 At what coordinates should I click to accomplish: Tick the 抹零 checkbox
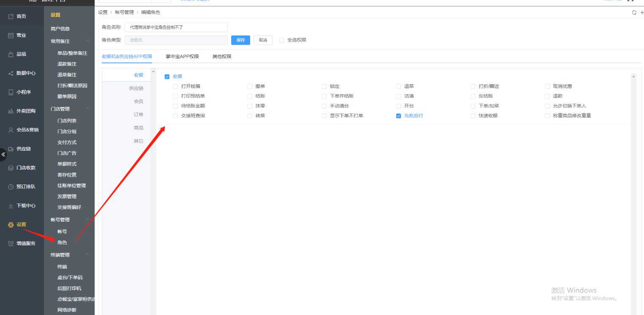click(250, 106)
